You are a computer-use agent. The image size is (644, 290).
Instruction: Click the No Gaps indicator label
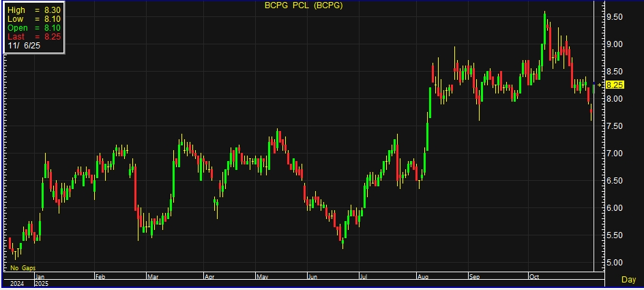pos(23,268)
